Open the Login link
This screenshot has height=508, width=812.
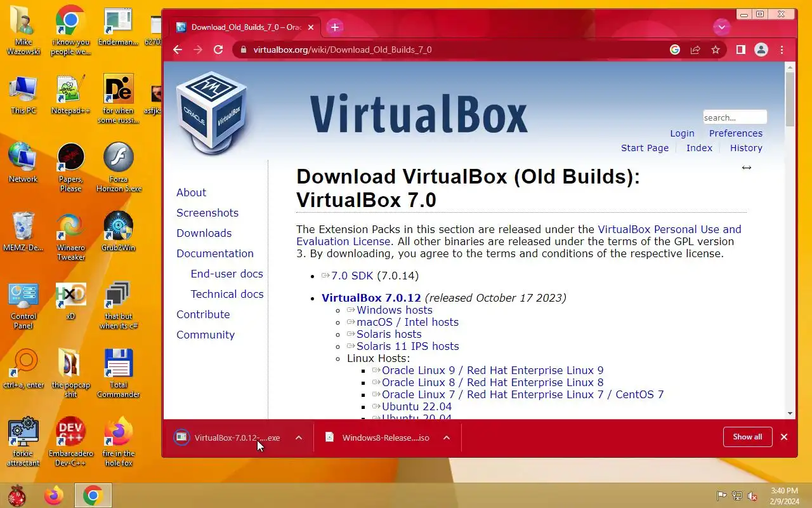682,133
